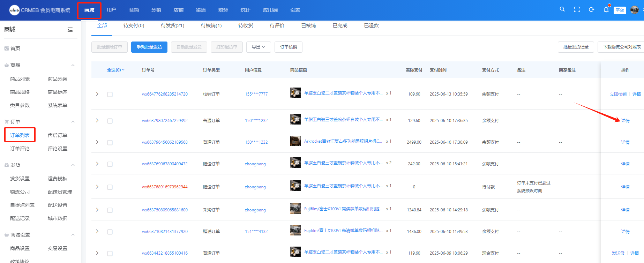Click the refresh icon in top bar
The image size is (644, 263).
point(591,10)
